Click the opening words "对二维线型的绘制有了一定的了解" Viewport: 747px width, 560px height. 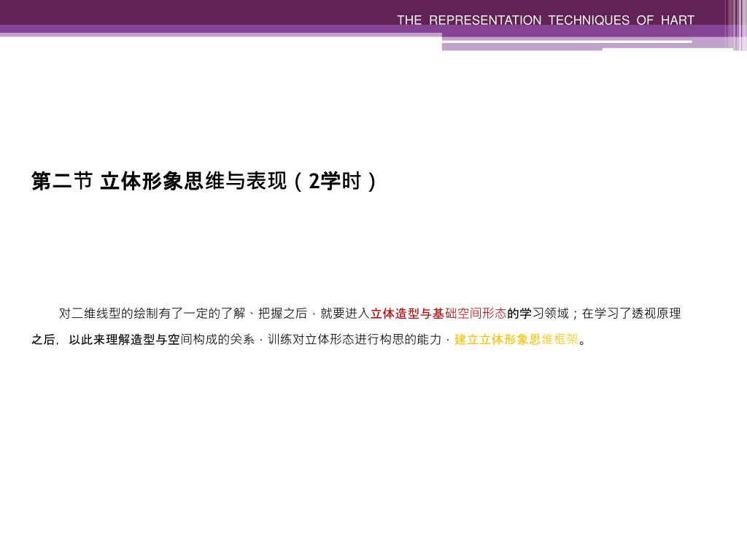(x=152, y=314)
